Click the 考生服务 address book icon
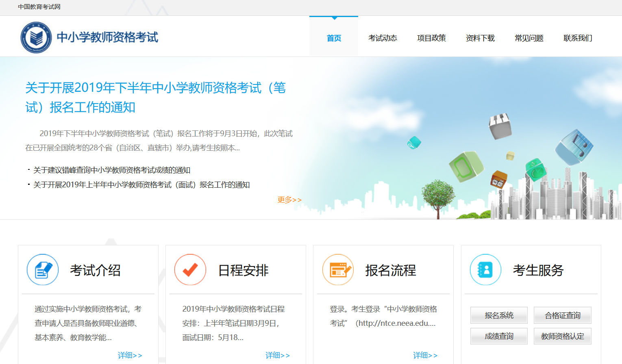This screenshot has height=364, width=622. (485, 269)
